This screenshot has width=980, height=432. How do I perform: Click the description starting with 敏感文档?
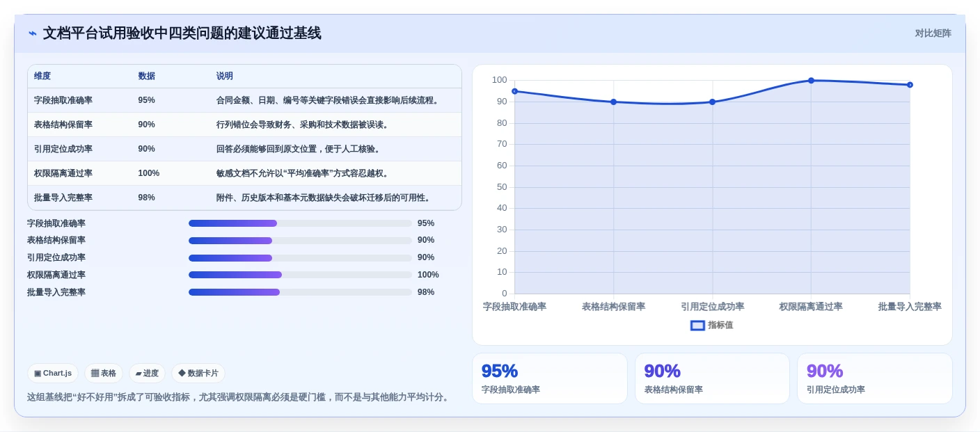303,174
